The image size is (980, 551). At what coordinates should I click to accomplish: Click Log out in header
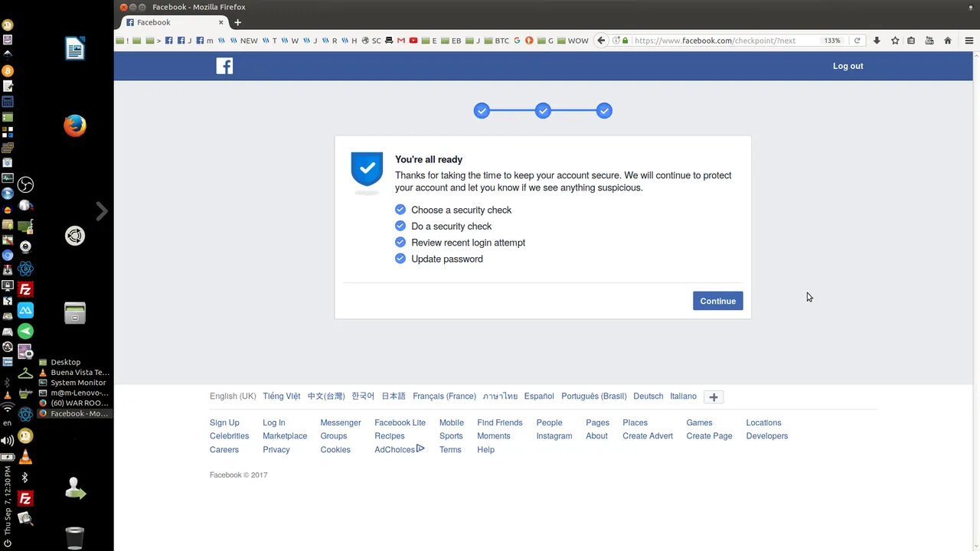coord(848,66)
